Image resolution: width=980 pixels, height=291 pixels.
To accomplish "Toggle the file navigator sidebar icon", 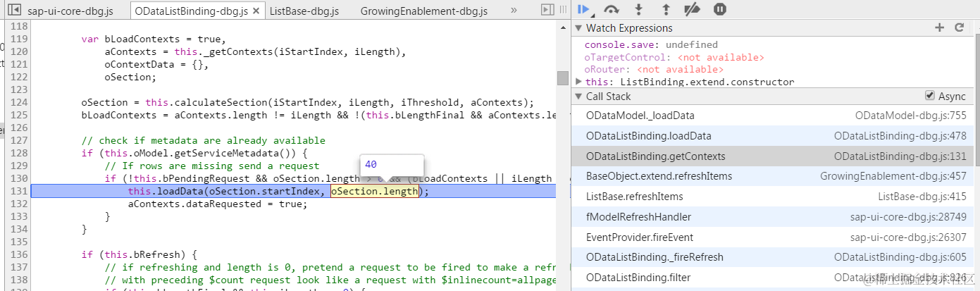I will click(x=14, y=10).
